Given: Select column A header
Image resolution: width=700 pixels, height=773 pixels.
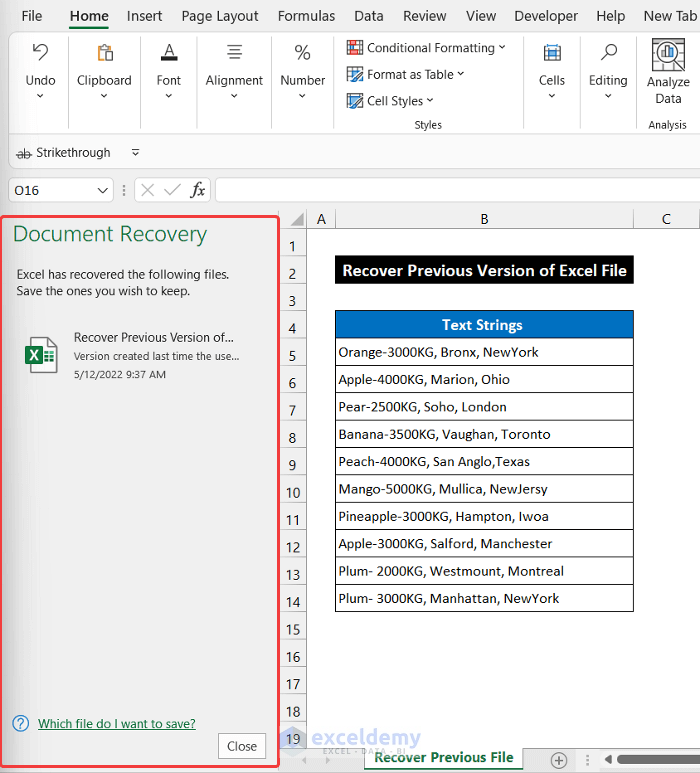Looking at the screenshot, I should [321, 219].
